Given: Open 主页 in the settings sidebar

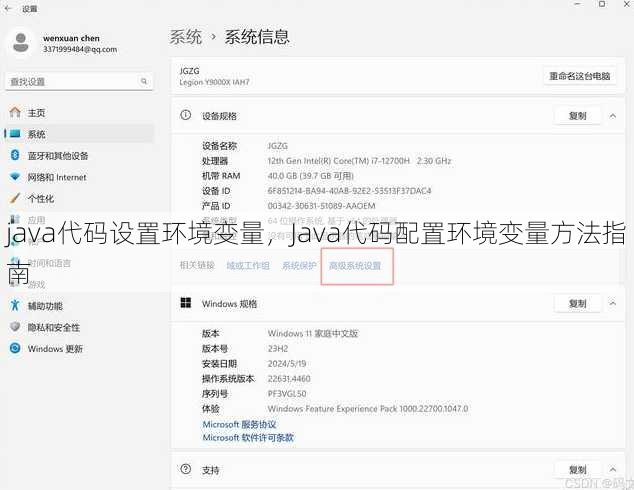Looking at the screenshot, I should point(79,113).
